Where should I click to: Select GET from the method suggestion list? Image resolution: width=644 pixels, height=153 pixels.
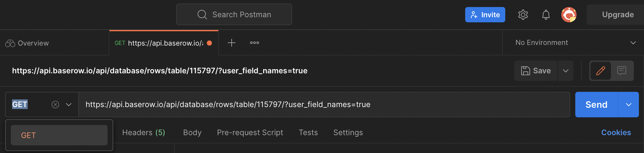coord(59,135)
